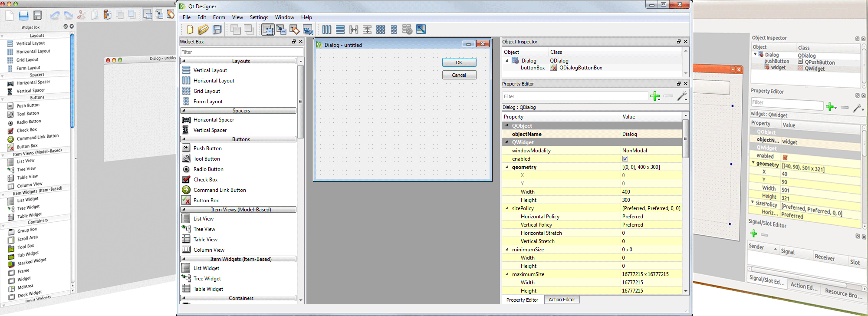Image resolution: width=868 pixels, height=316 pixels.
Task: Select Check Box widget in Widget Box
Action: pos(205,180)
